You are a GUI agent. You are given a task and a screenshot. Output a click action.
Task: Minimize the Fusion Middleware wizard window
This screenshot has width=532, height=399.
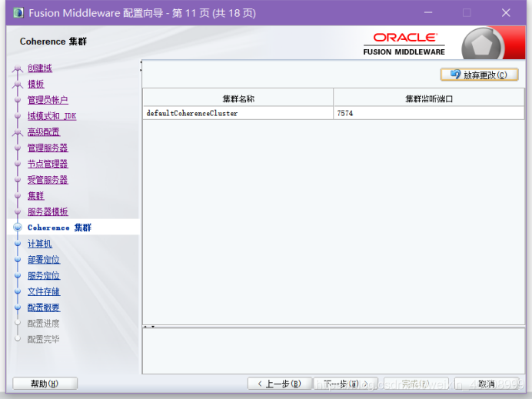[428, 13]
